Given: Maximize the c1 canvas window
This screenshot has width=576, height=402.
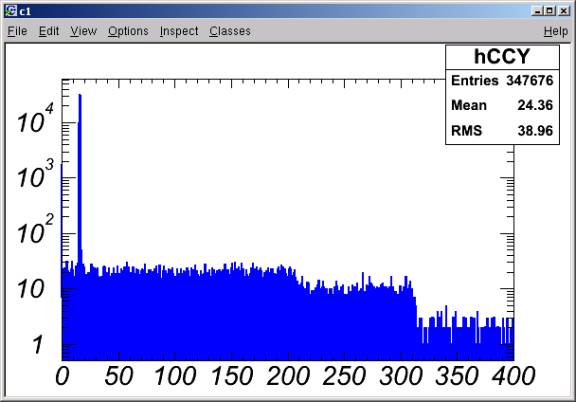Looking at the screenshot, I should (550, 11).
